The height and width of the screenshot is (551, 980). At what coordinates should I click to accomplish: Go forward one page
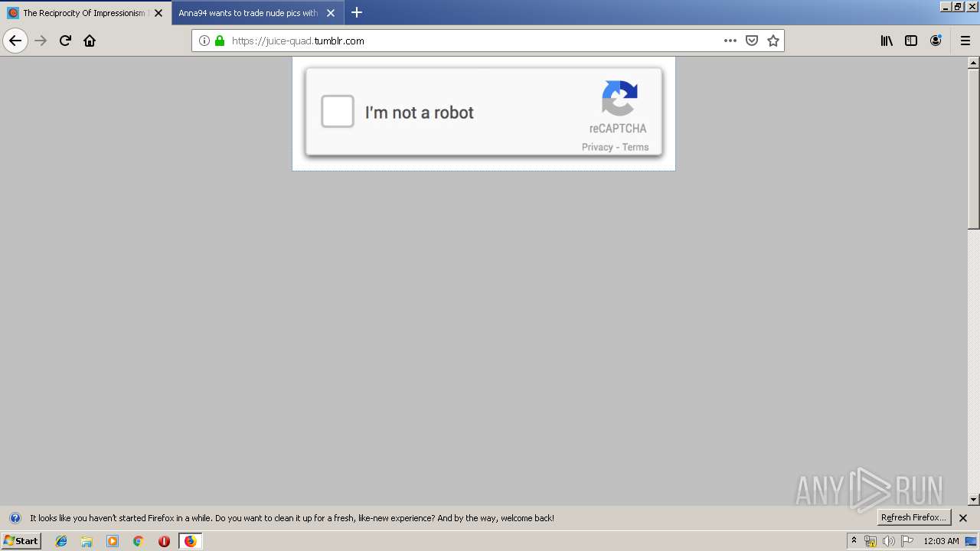(x=41, y=41)
